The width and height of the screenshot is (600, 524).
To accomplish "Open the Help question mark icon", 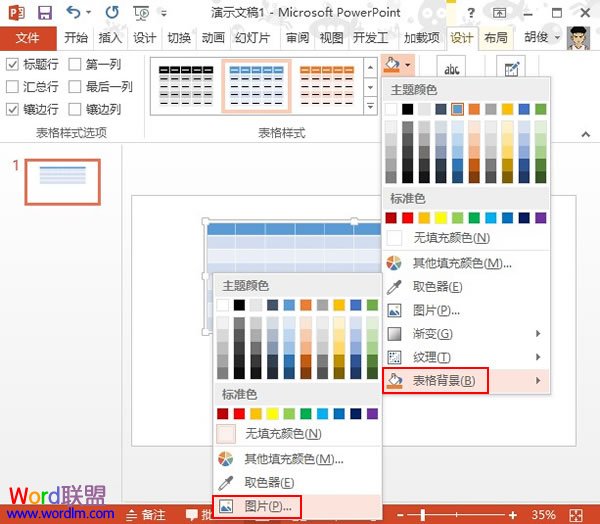I will [471, 13].
